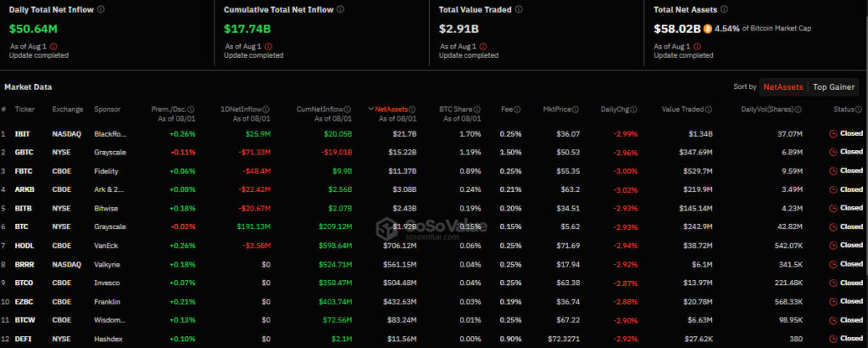The image size is (868, 348).
Task: Click info icon next to 1DNetInflow header
Action: click(266, 109)
